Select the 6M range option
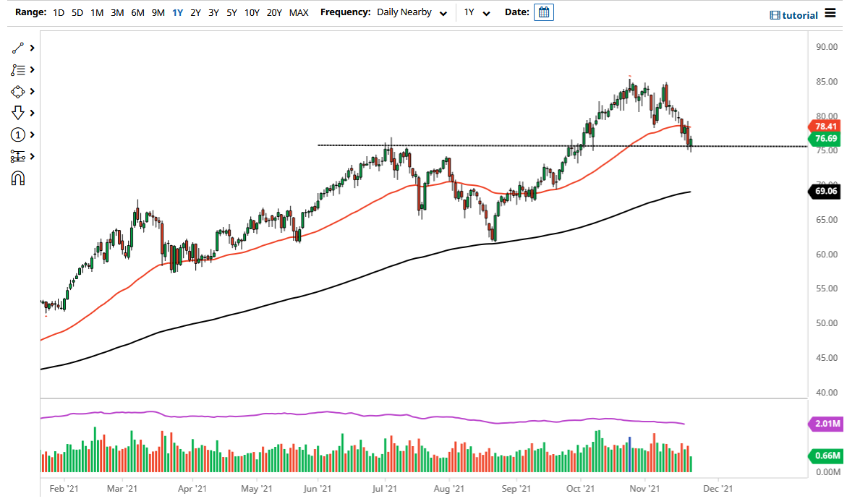This screenshot has height=504, width=847. click(x=137, y=12)
